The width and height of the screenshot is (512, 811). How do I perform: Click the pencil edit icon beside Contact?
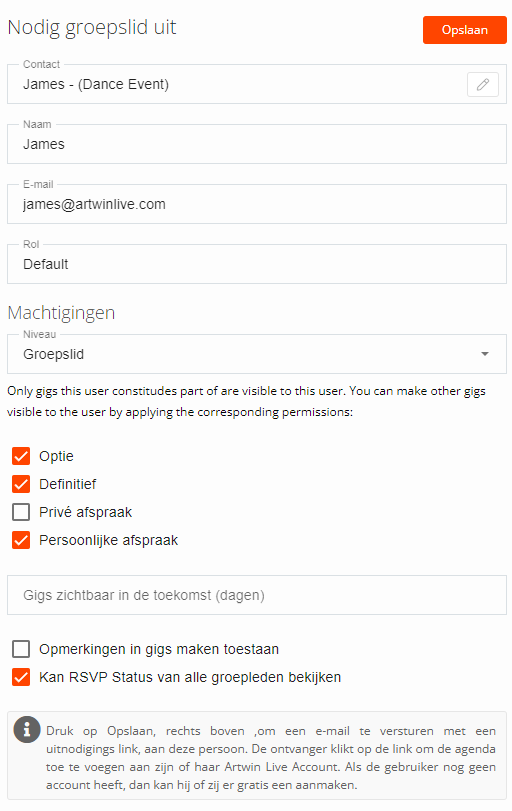pos(483,84)
